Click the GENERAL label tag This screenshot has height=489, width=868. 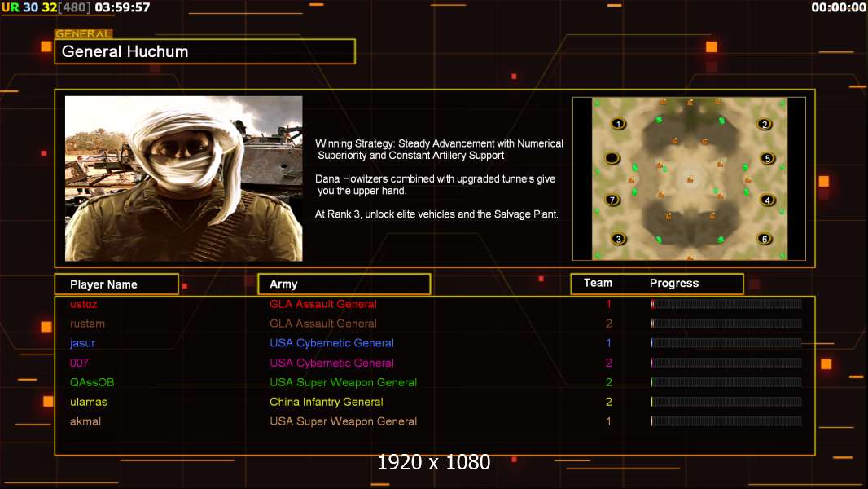click(84, 33)
